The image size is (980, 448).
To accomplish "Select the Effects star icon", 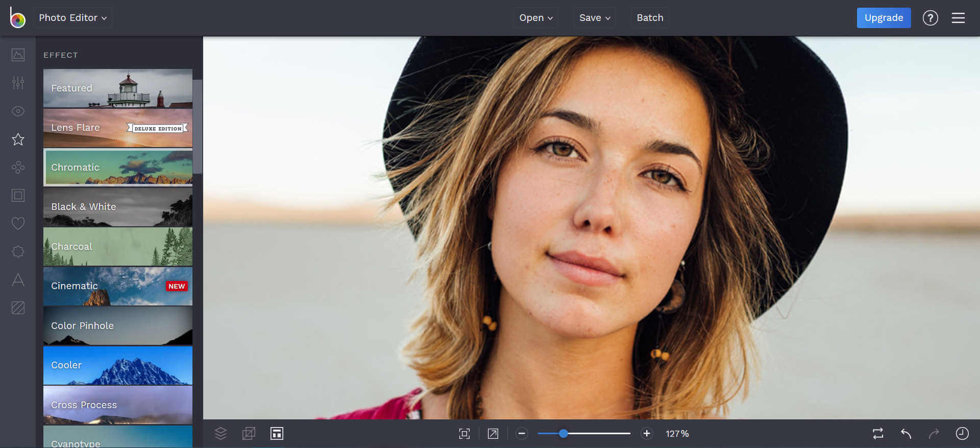I will [18, 139].
